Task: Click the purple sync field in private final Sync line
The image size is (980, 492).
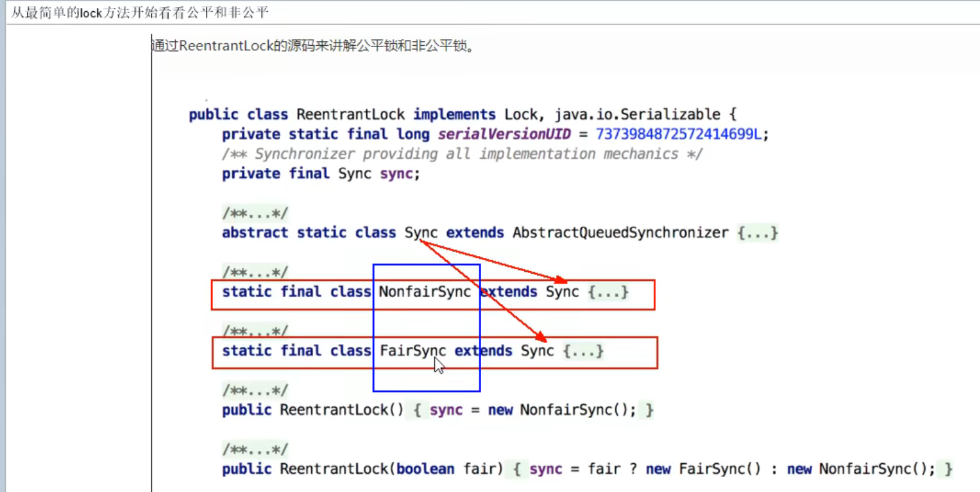Action: (x=396, y=174)
